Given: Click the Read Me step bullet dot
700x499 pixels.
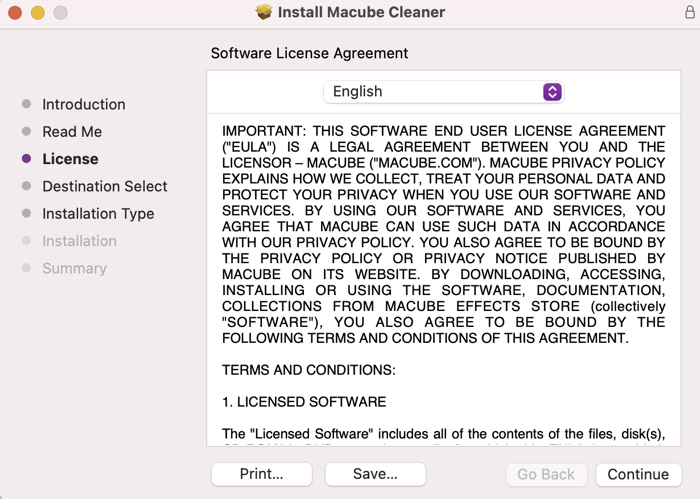Looking at the screenshot, I should coord(26,131).
